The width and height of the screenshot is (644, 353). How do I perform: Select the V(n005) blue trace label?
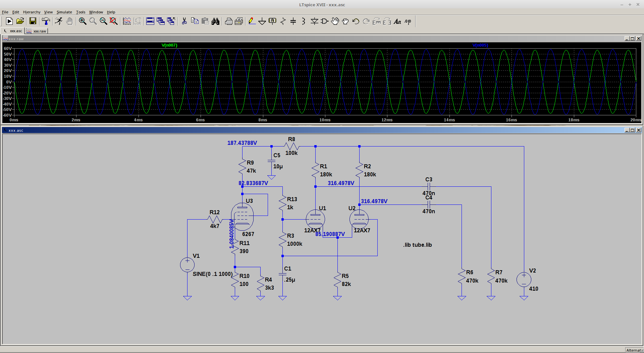click(480, 45)
